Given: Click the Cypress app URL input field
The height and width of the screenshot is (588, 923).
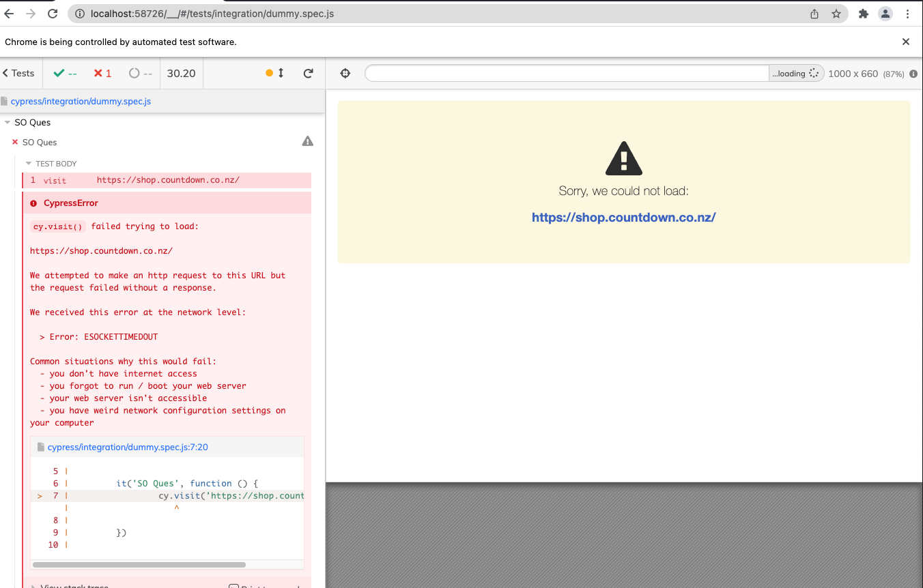Looking at the screenshot, I should pyautogui.click(x=567, y=73).
